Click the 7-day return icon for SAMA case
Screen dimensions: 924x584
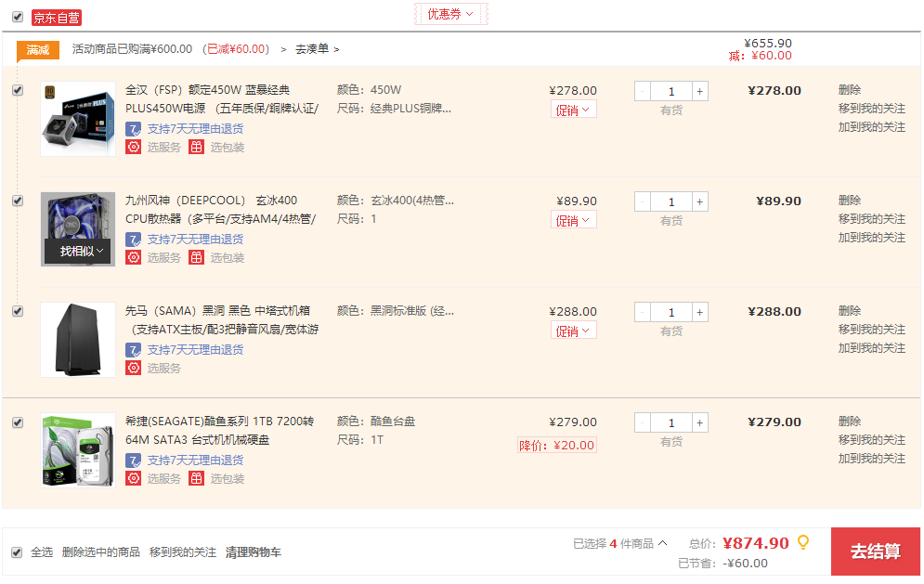[x=133, y=350]
